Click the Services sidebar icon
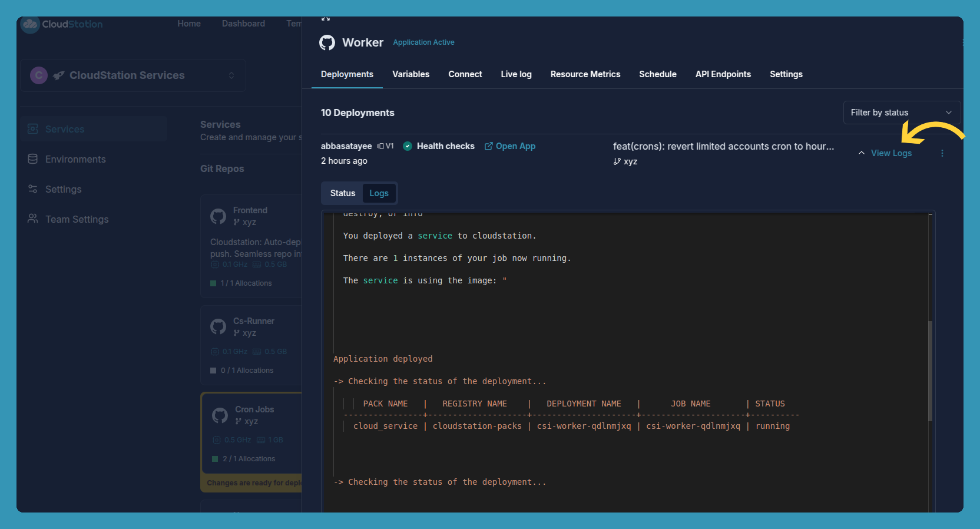The height and width of the screenshot is (529, 980). (33, 129)
